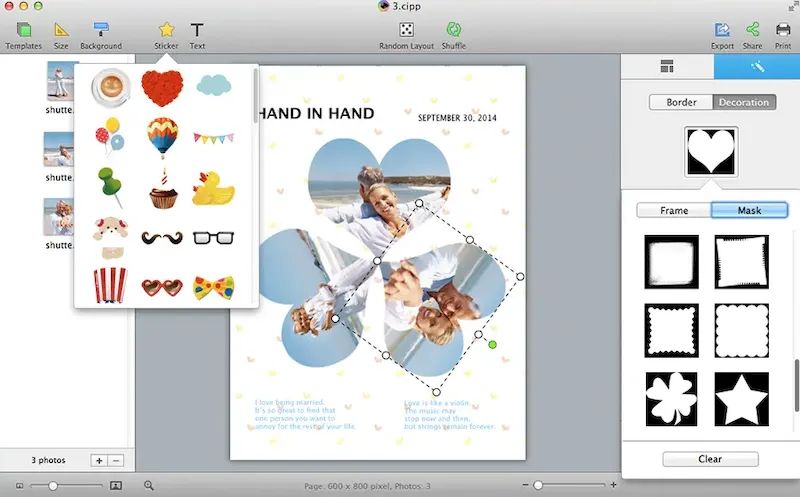Switch to the layout panel tab
Viewport: 800px width, 497px height.
[x=667, y=66]
